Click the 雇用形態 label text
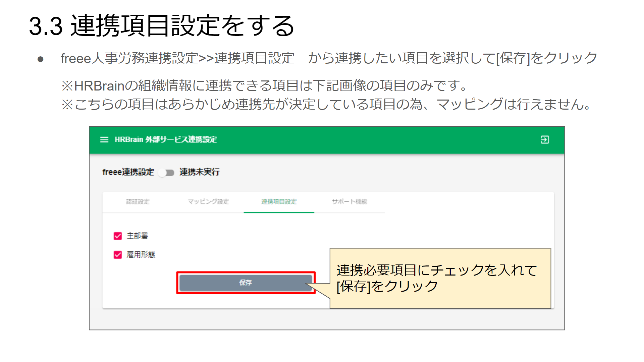This screenshot has height=362, width=644. pyautogui.click(x=141, y=255)
